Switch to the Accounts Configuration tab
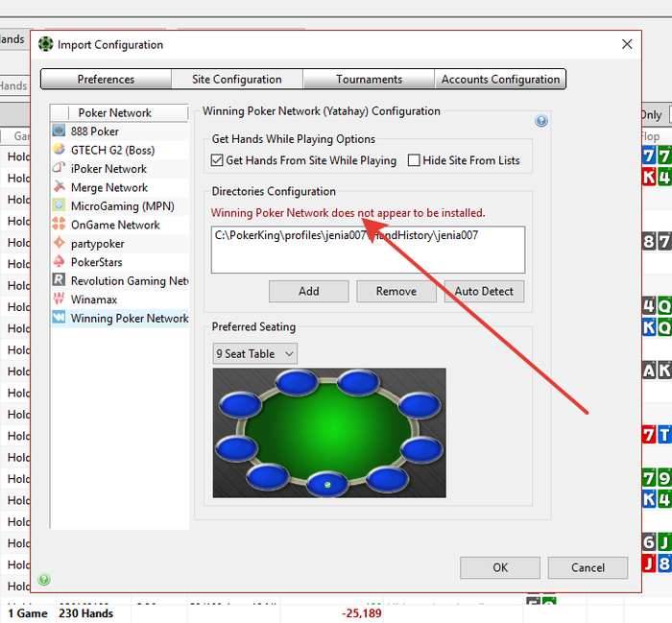 [x=500, y=80]
